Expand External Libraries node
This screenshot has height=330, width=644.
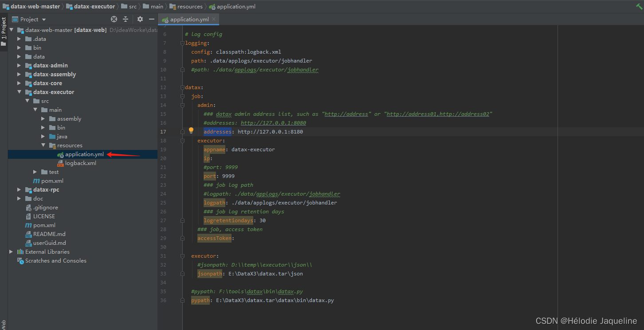click(x=11, y=252)
